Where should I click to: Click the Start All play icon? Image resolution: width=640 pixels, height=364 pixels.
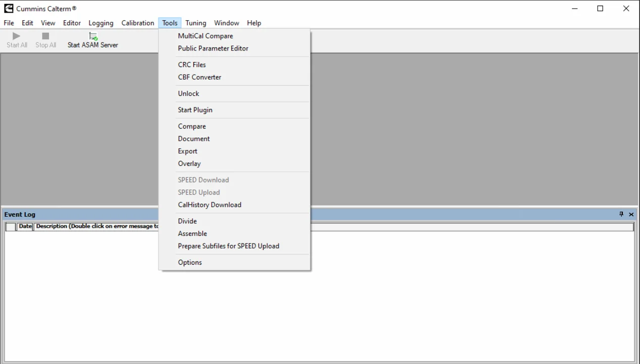17,36
